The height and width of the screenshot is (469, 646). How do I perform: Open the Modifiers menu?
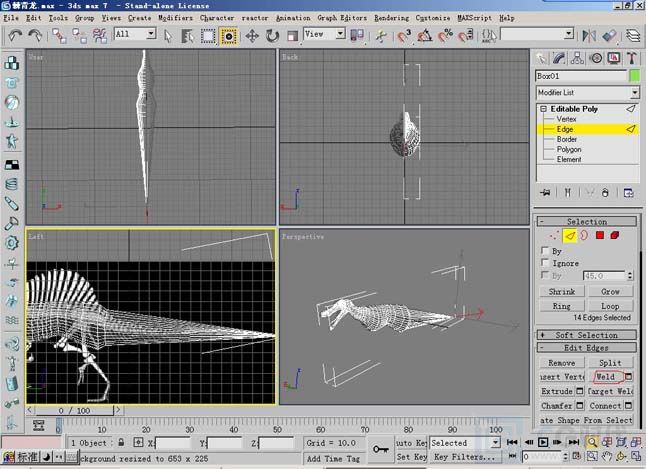coord(175,18)
